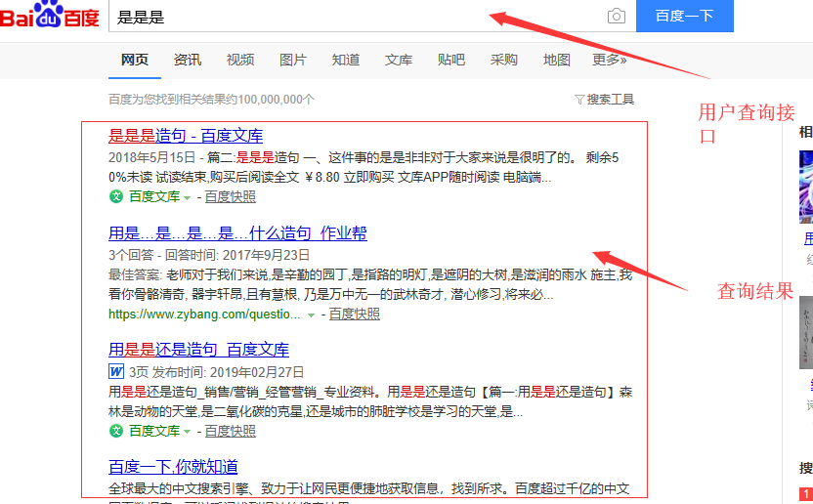813x504 pixels.
Task: Open the 图片 tab
Action: point(293,60)
